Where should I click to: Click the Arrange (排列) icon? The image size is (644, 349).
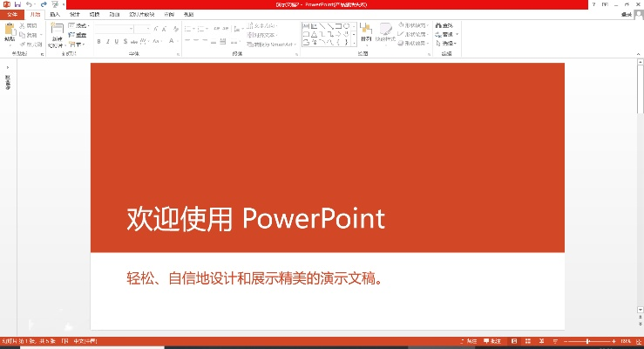pos(365,32)
